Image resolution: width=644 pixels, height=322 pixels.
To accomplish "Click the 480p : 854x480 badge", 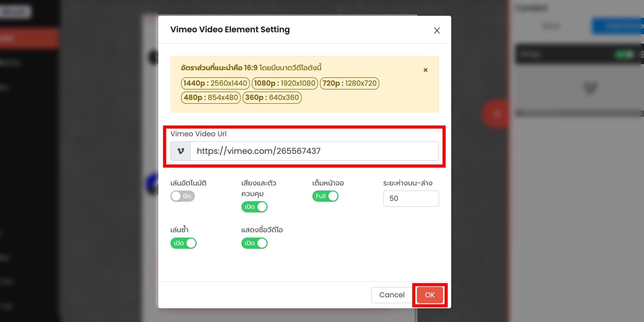I will coord(211,97).
